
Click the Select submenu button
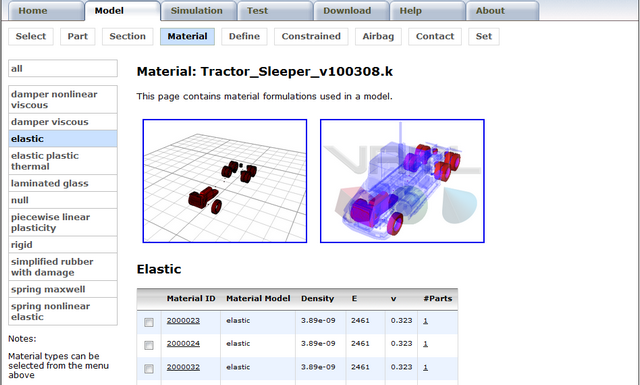31,36
